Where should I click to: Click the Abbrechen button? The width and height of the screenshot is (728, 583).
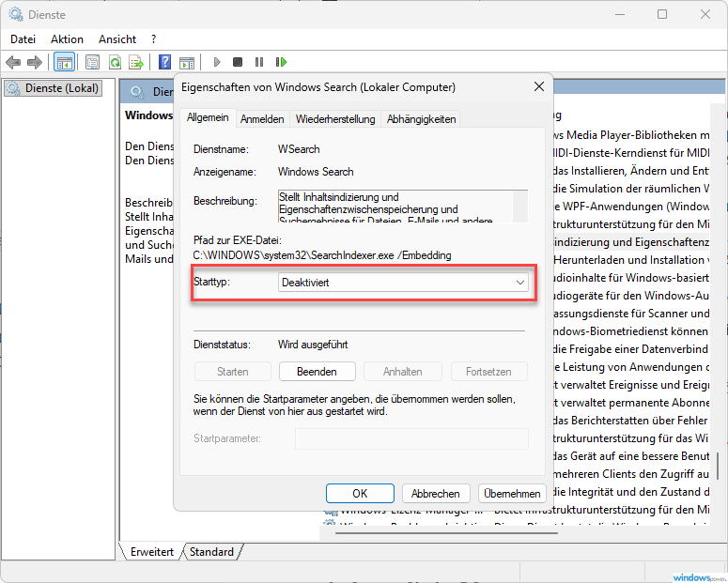point(436,494)
